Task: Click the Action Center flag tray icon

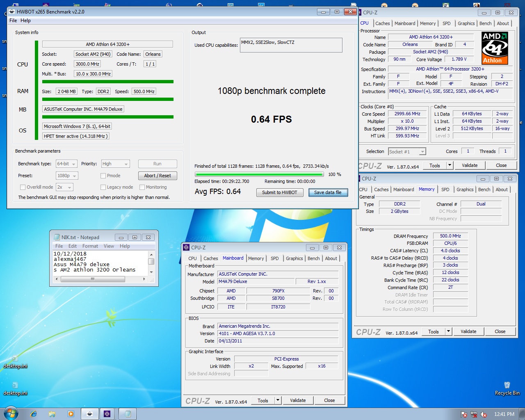Action: [464, 414]
